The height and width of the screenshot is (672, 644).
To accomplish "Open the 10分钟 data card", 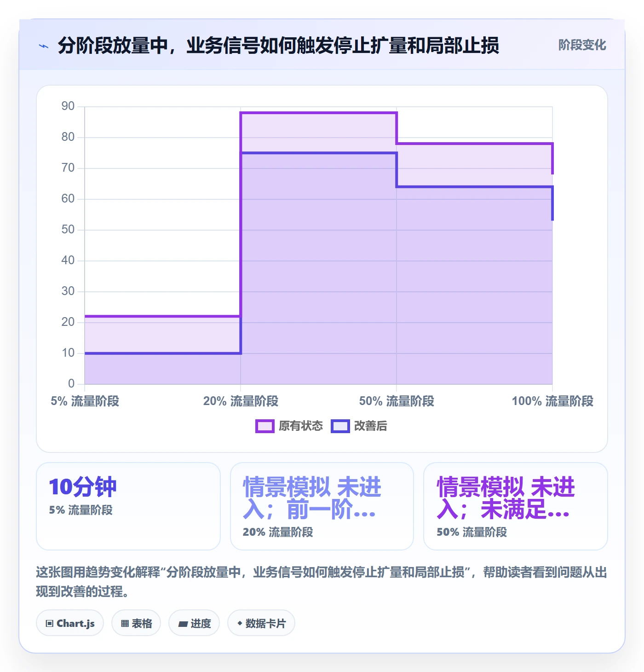I will tap(128, 506).
